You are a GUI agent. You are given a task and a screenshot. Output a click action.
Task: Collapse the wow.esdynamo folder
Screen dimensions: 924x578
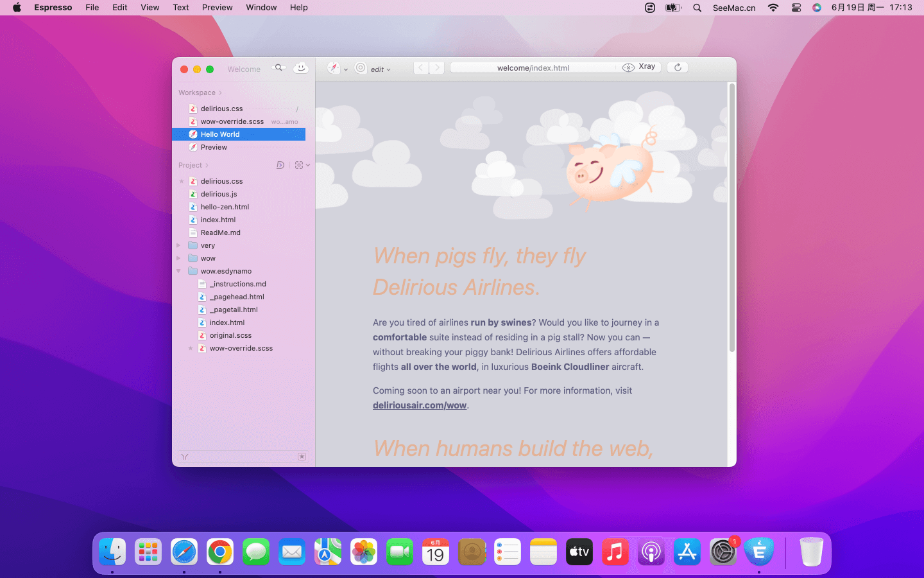178,271
